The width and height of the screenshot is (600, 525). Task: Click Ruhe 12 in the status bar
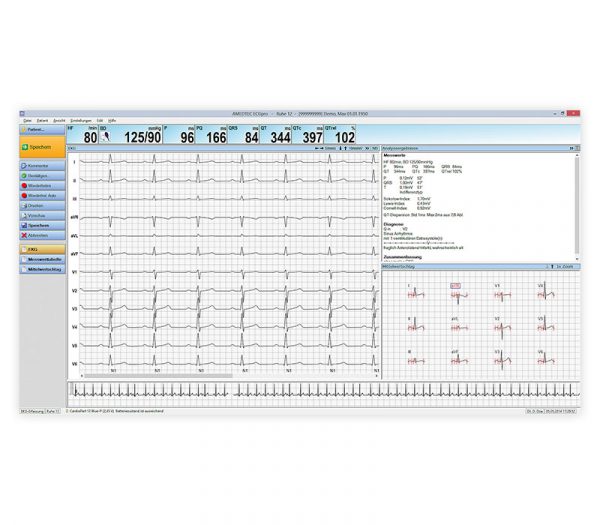53,411
